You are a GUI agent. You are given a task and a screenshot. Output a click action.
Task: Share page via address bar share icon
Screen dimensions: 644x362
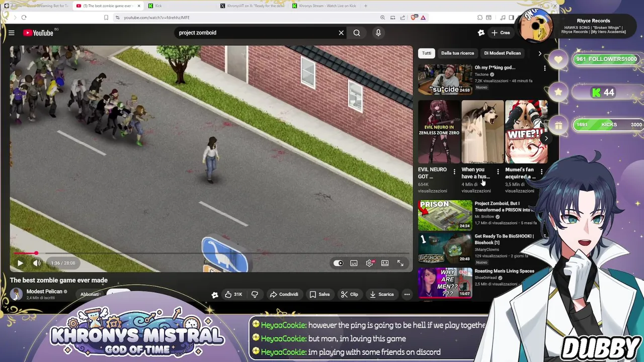403,18
